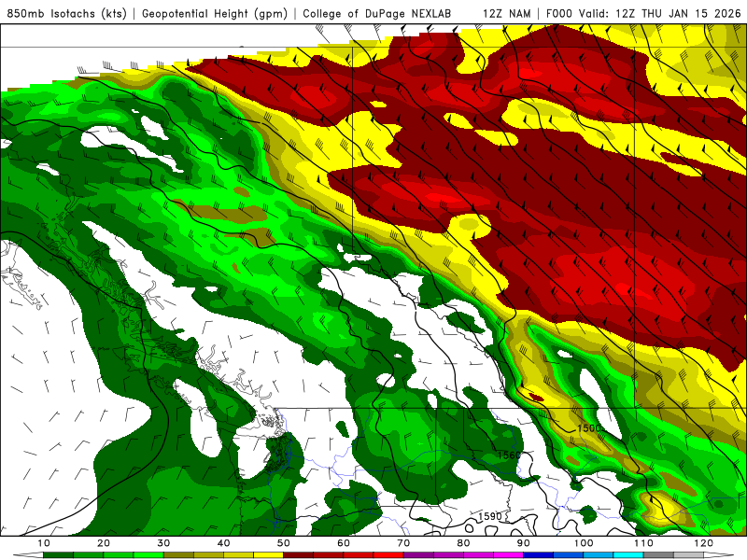
Task: Click the brightest red swatch before the 70 mark
Action: [388, 555]
